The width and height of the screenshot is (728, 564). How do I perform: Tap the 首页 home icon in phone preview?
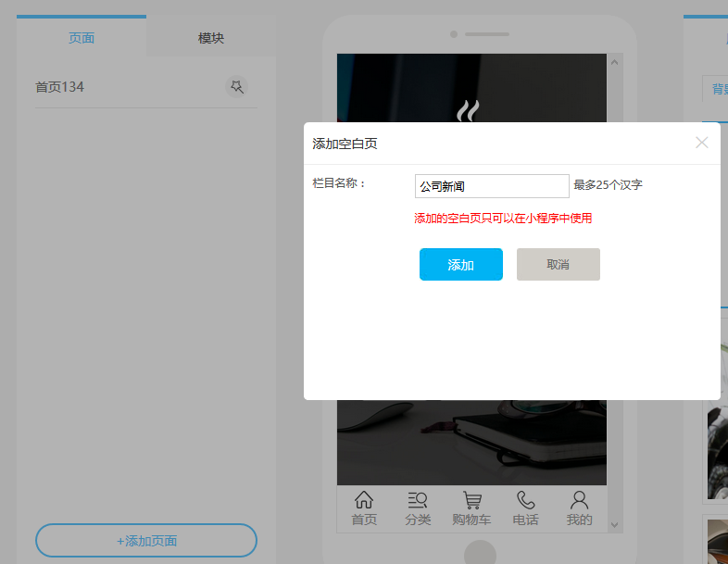click(x=363, y=508)
